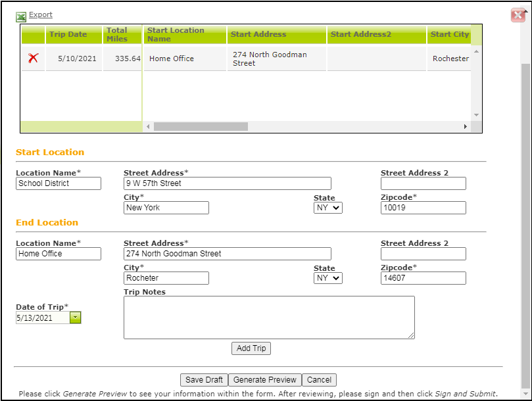Click the Cancel button
The width and height of the screenshot is (532, 401).
coord(319,380)
